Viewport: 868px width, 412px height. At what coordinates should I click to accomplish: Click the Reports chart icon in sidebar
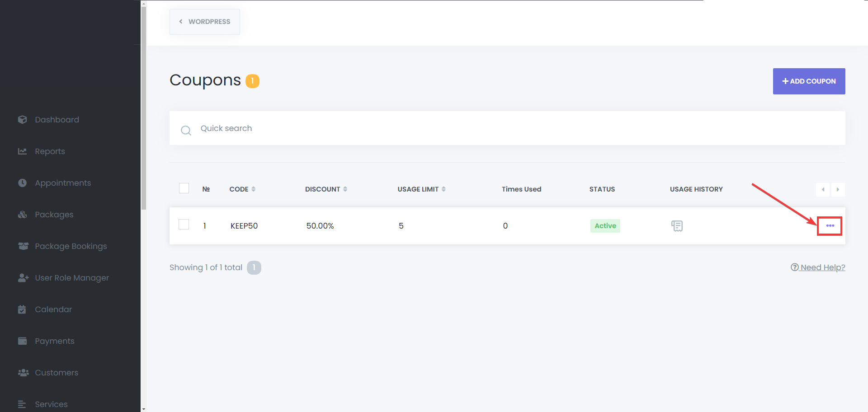[x=23, y=151]
